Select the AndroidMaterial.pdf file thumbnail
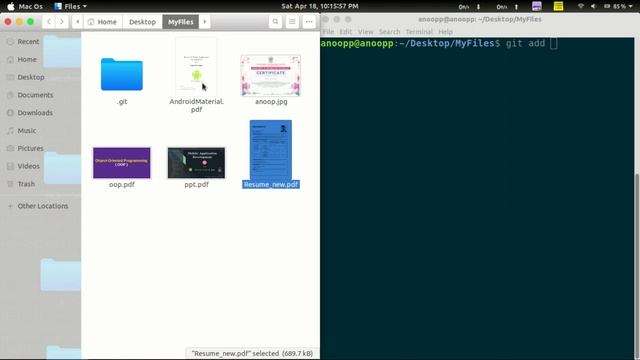 click(196, 67)
